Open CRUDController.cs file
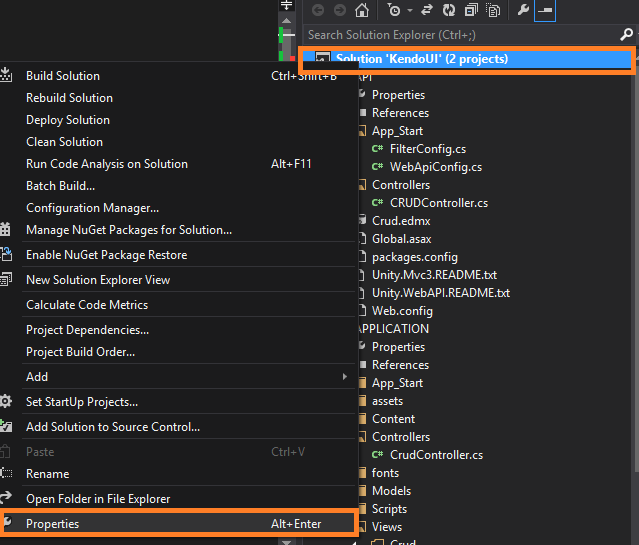The height and width of the screenshot is (545, 639). [x=438, y=203]
